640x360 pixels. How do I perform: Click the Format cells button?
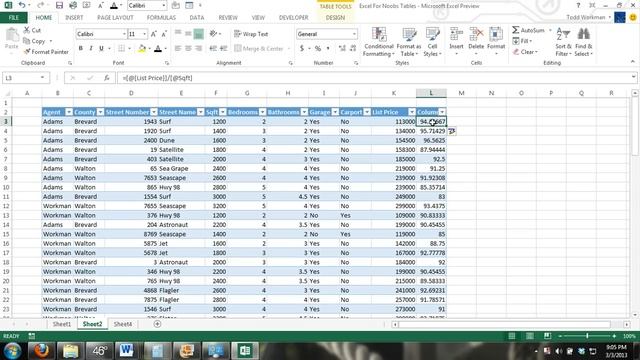(496, 42)
